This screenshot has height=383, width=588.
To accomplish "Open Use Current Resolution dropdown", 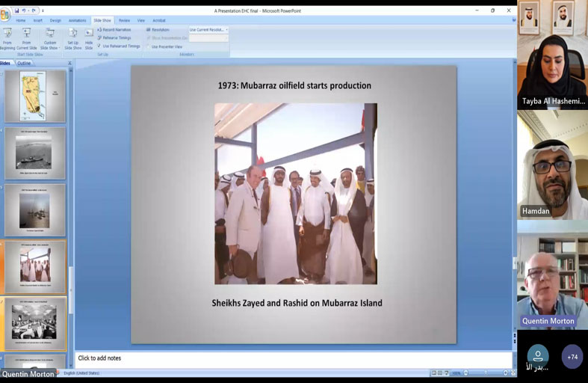I will [x=208, y=29].
